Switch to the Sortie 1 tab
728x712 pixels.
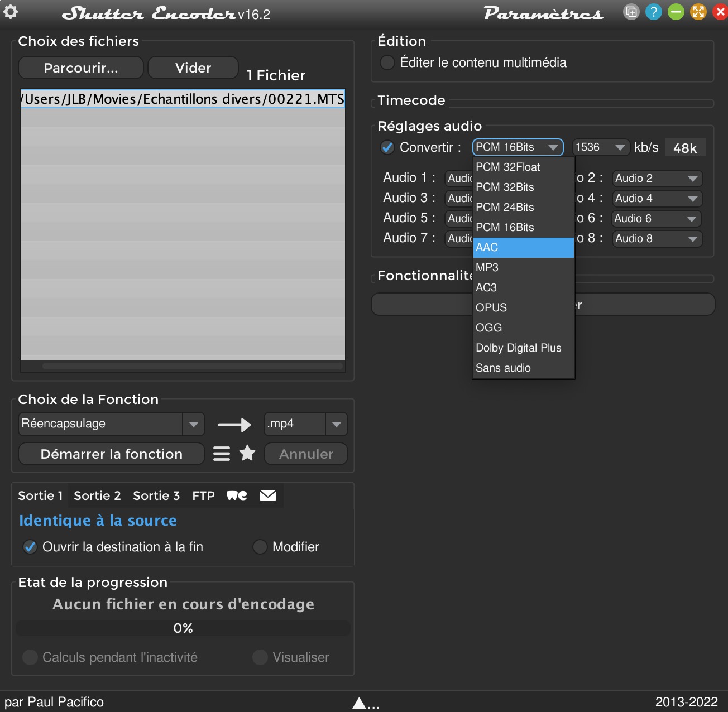point(40,495)
